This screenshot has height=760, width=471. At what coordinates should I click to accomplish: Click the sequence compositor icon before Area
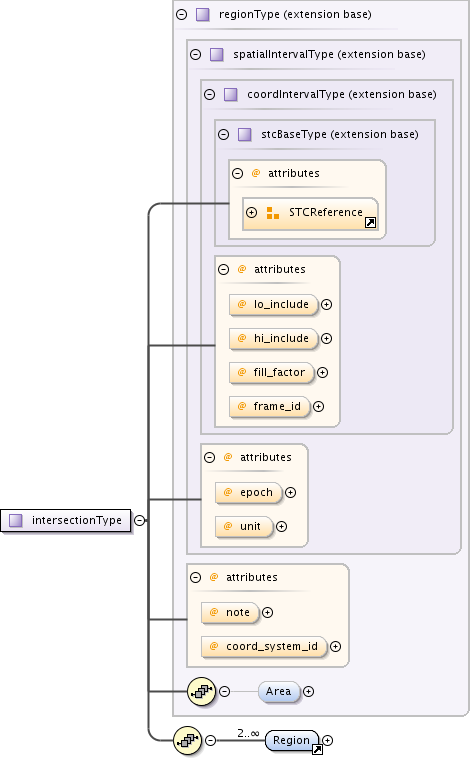(202, 691)
